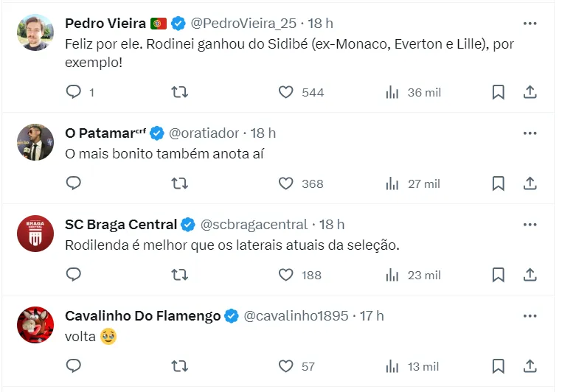Bookmark Pedro Vieira's tweet
This screenshot has width=562, height=392.
pyautogui.click(x=498, y=92)
